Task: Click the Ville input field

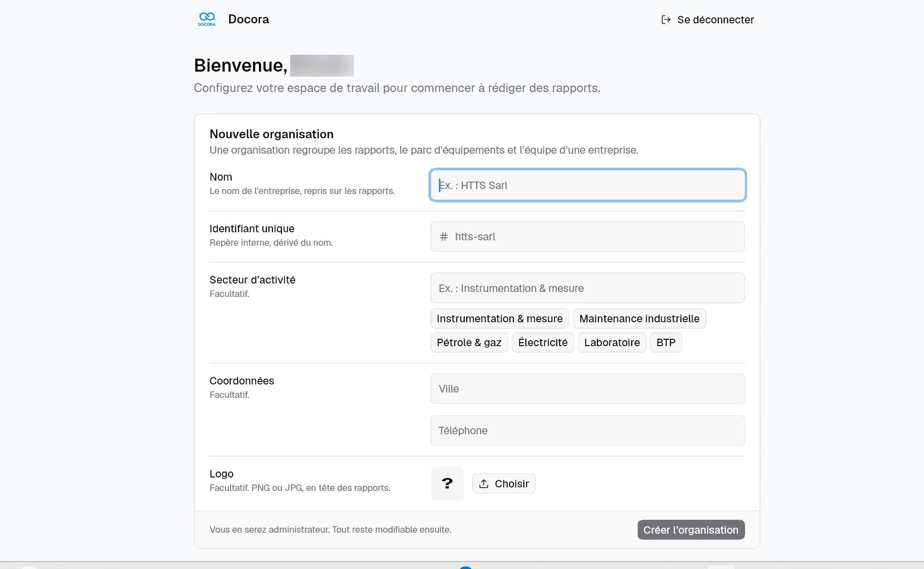Action: pyautogui.click(x=588, y=389)
